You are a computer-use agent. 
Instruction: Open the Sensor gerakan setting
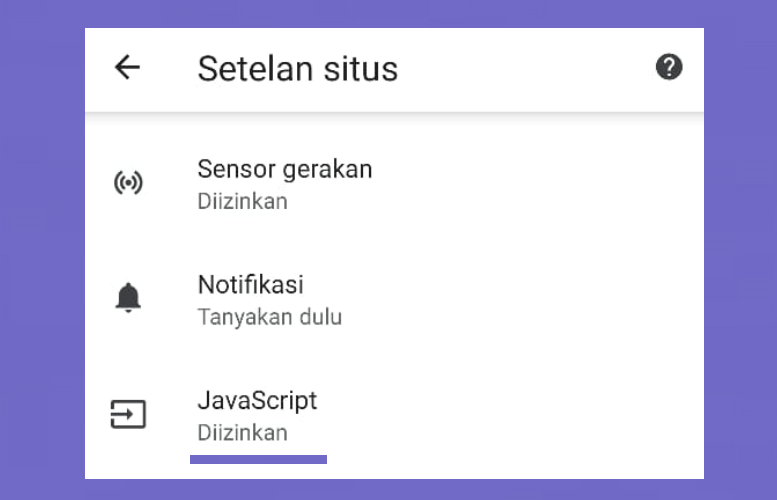[394, 184]
